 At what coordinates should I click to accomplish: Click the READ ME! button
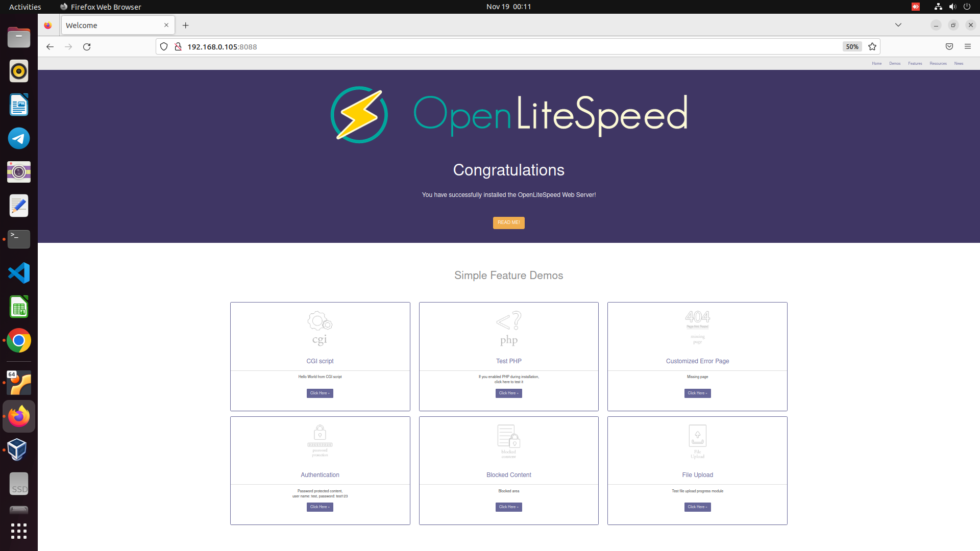coord(509,222)
